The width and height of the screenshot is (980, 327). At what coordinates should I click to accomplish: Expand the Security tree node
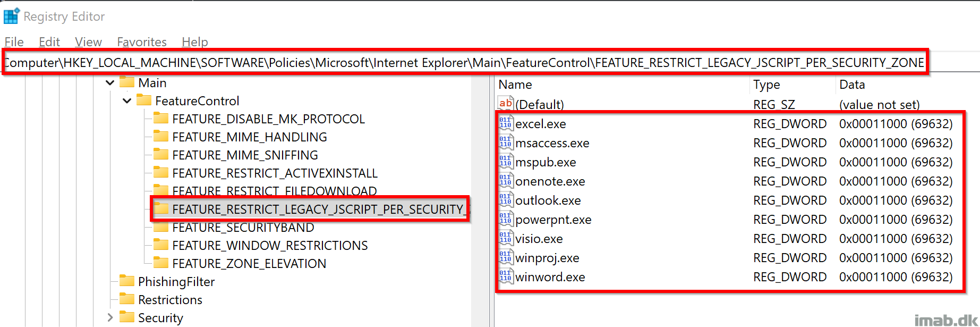pyautogui.click(x=110, y=317)
